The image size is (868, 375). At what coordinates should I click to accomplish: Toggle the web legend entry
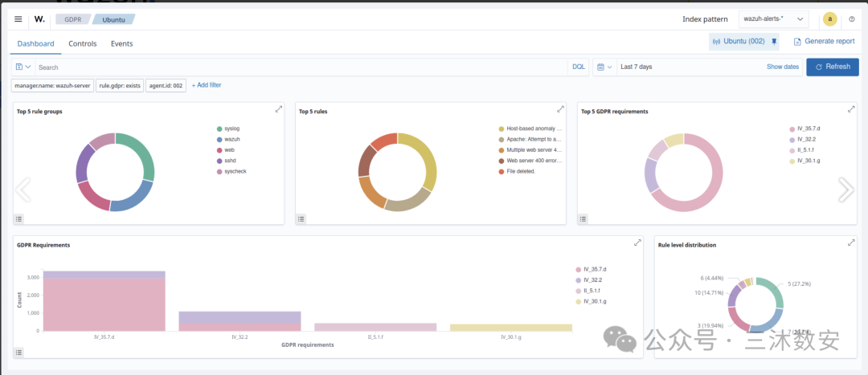pos(227,150)
